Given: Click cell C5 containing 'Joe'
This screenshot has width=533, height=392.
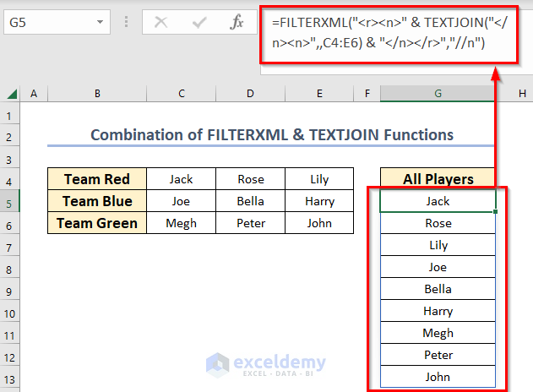Looking at the screenshot, I should coord(181,201).
